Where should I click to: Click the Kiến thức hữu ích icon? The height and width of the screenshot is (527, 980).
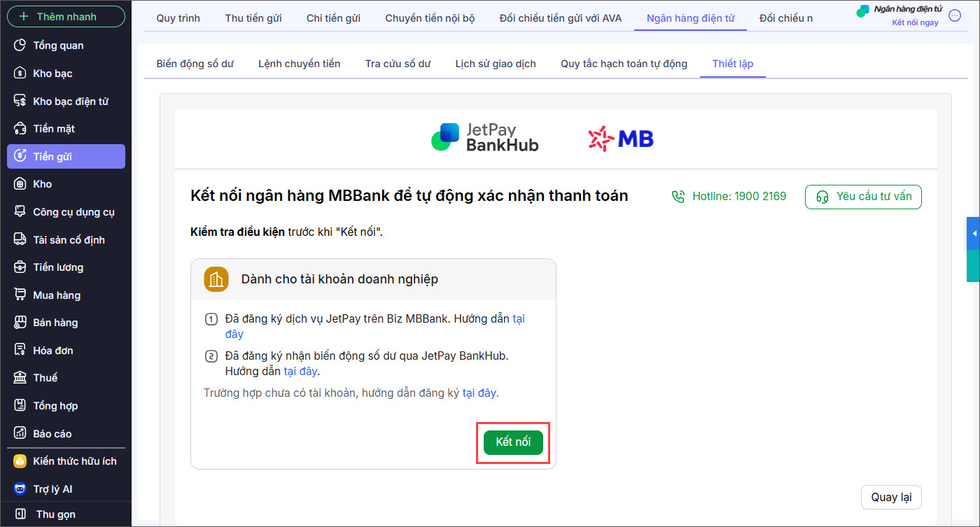[x=20, y=461]
